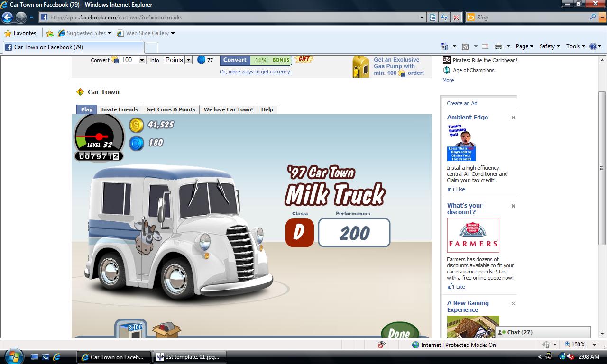The height and width of the screenshot is (364, 607).
Task: Click the Print toolbar icon
Action: coord(498,46)
